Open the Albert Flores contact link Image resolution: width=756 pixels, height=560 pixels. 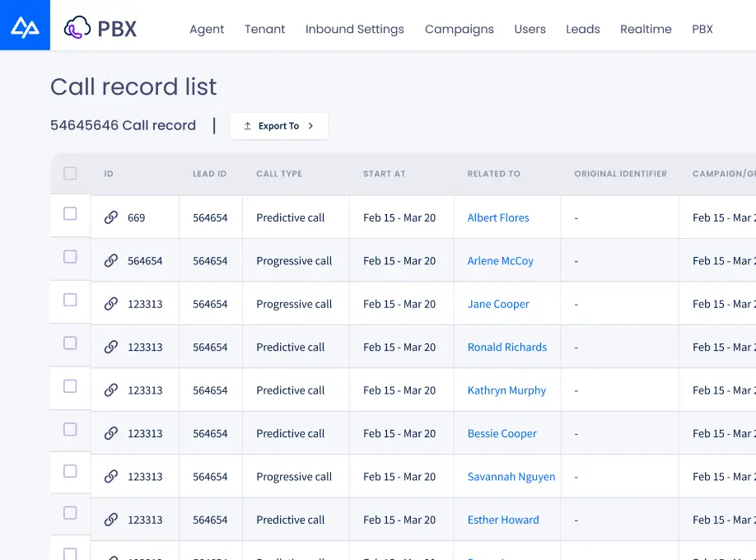(498, 217)
